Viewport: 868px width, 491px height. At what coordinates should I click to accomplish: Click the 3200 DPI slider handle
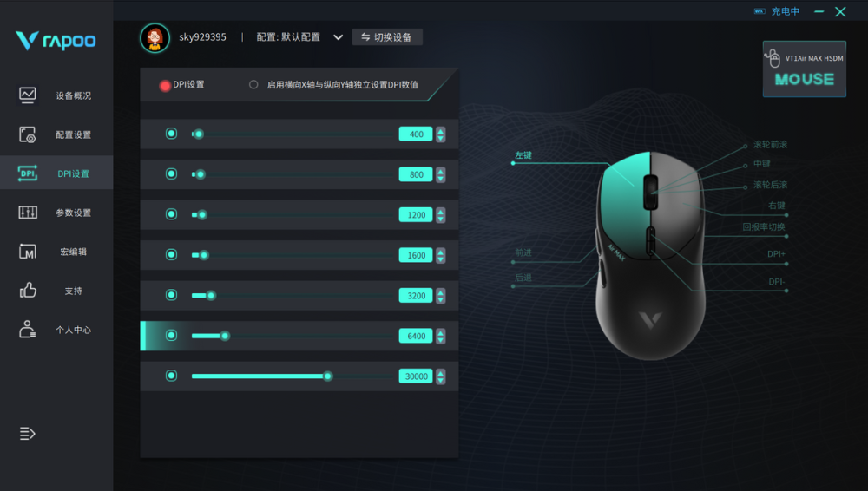pyautogui.click(x=211, y=296)
